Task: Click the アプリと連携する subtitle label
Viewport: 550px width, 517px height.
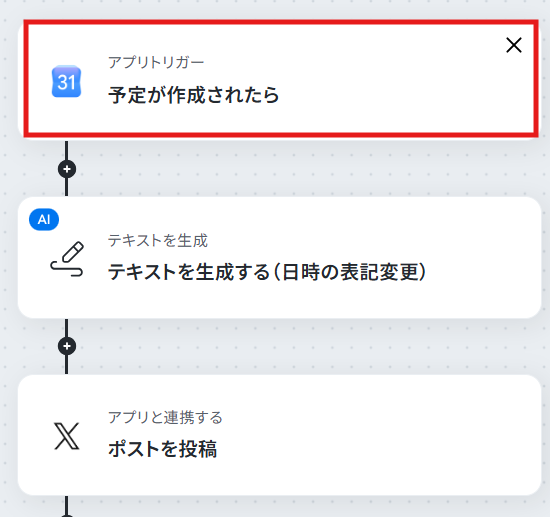Action: pos(165,417)
